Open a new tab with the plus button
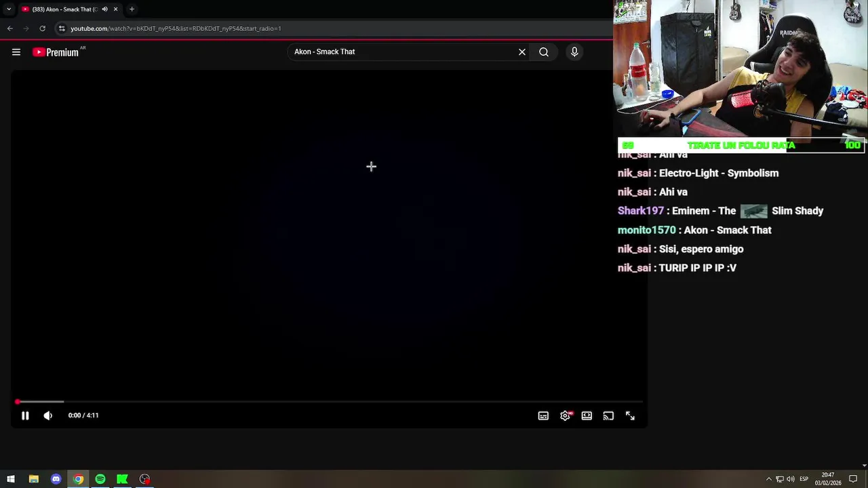 tap(132, 9)
